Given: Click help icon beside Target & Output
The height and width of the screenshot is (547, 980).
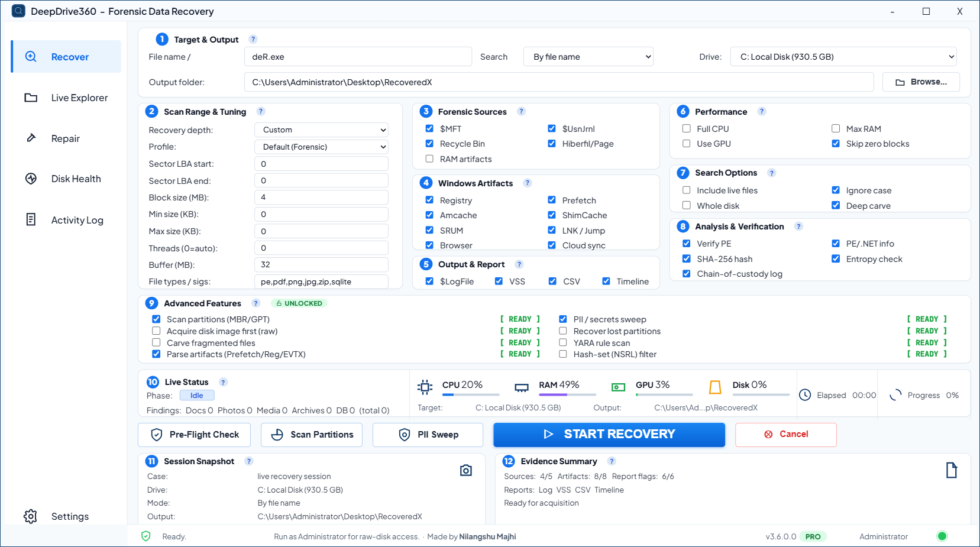Looking at the screenshot, I should pos(253,40).
